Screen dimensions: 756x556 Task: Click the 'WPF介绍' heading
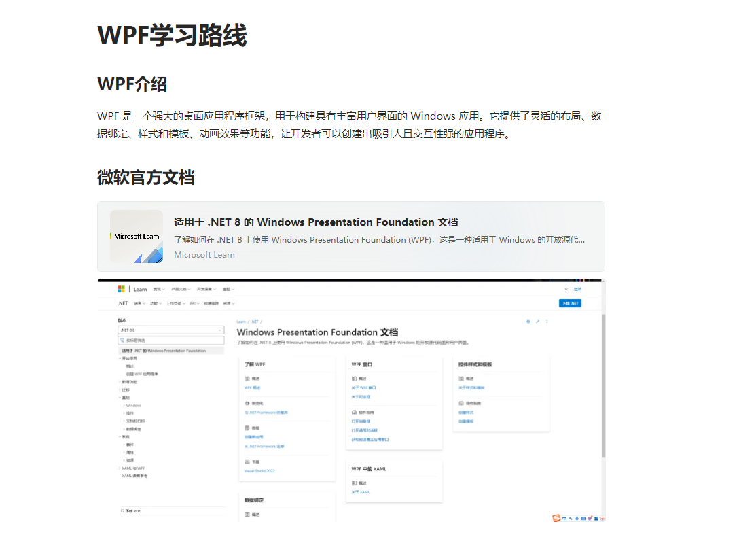tap(132, 84)
